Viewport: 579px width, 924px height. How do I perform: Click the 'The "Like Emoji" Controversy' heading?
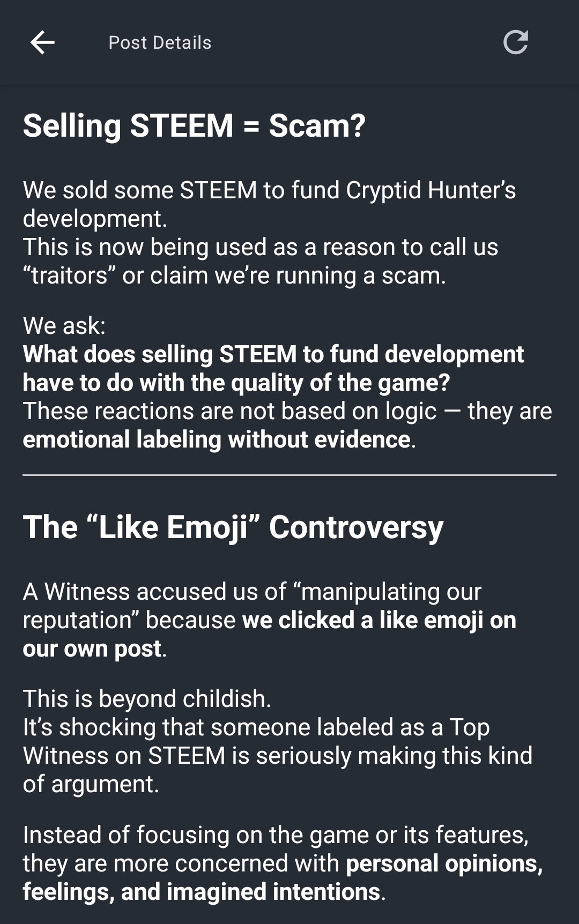pyautogui.click(x=233, y=527)
